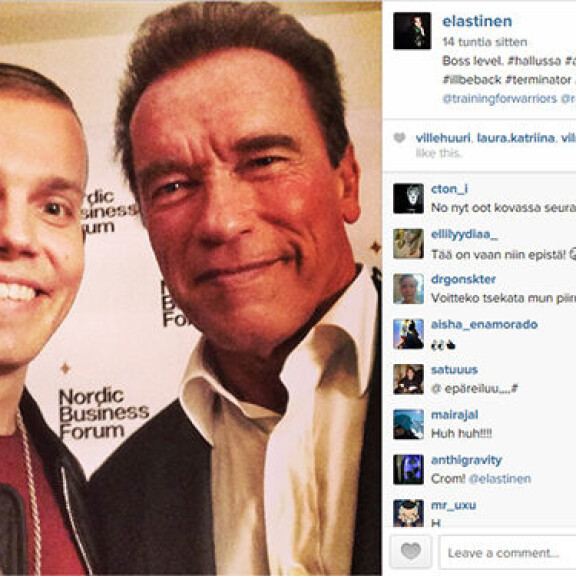This screenshot has width=576, height=576.
Task: Open mr_uxu's avatar thumbnail
Action: click(x=408, y=513)
